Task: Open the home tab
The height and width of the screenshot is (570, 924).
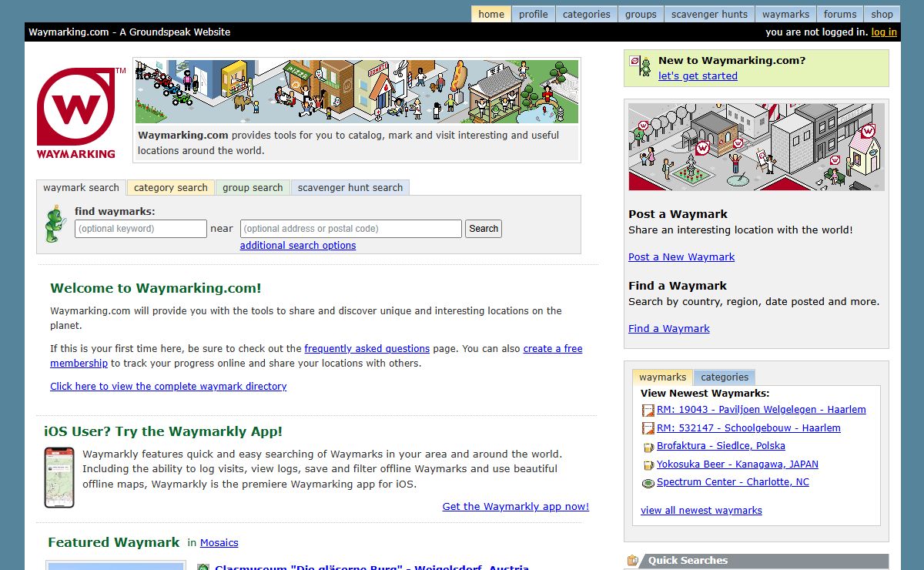Action: [x=491, y=14]
